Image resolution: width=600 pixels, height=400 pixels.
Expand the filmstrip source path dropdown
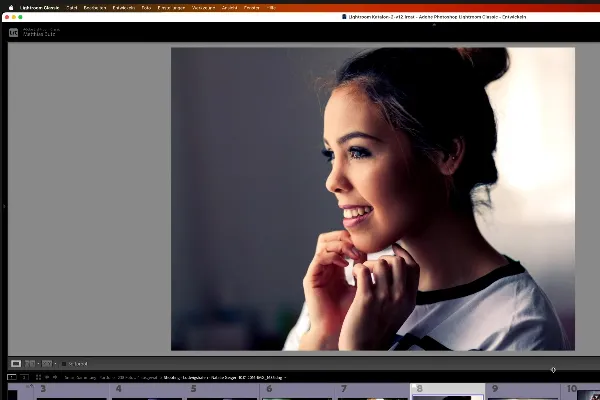coord(285,377)
